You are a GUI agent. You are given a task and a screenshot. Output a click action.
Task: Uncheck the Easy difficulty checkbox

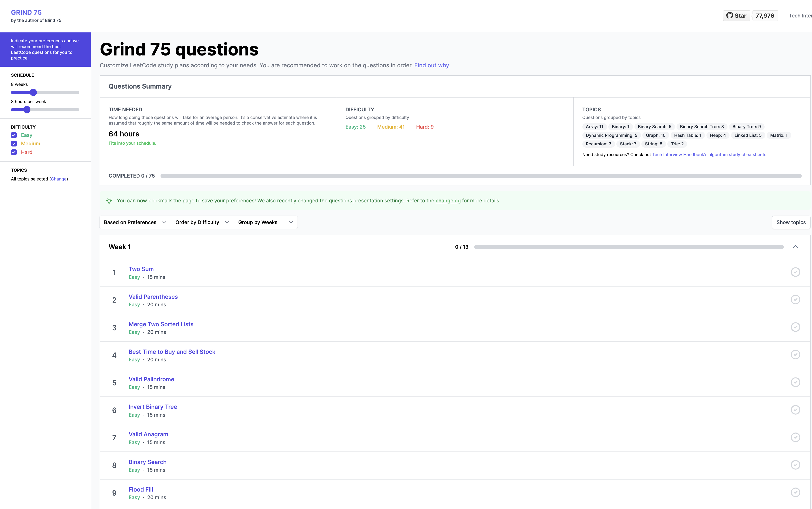point(14,135)
